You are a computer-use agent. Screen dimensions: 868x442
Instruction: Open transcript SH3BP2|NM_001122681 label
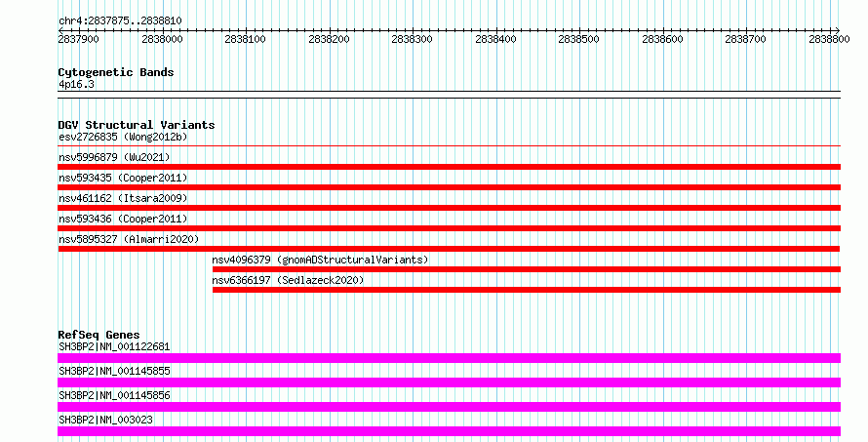click(114, 346)
